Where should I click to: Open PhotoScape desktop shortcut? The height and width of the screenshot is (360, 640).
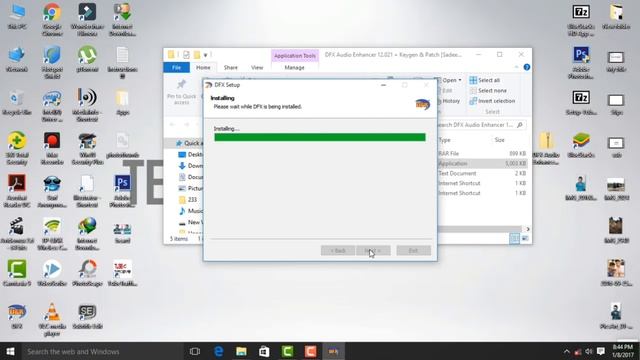(87, 272)
